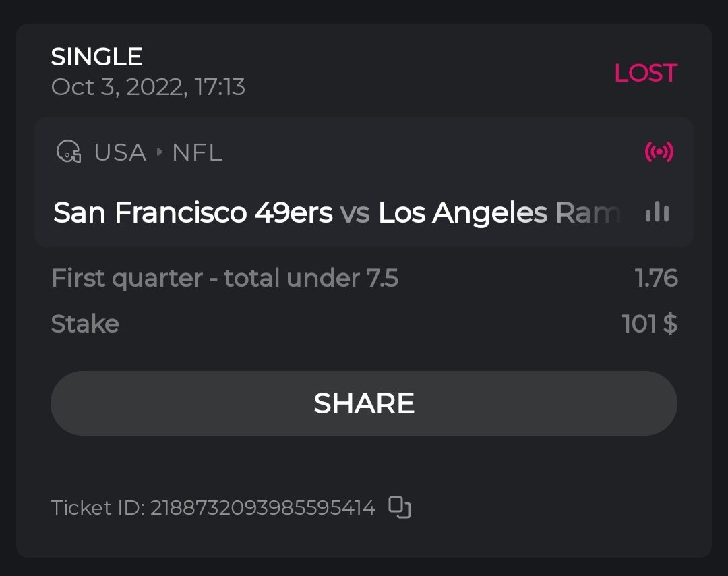728x576 pixels.
Task: Click the San Francisco 49ers team name
Action: click(193, 212)
